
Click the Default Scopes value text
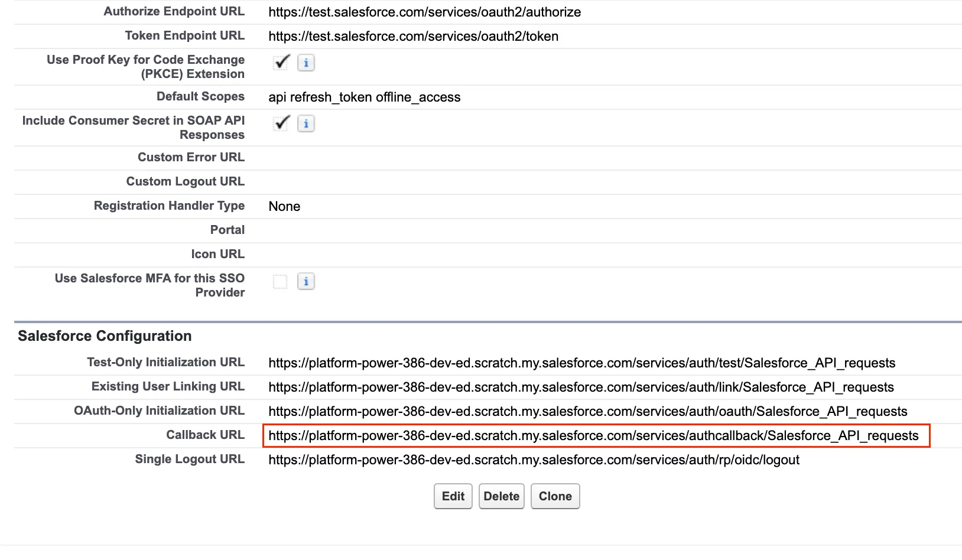pos(364,97)
